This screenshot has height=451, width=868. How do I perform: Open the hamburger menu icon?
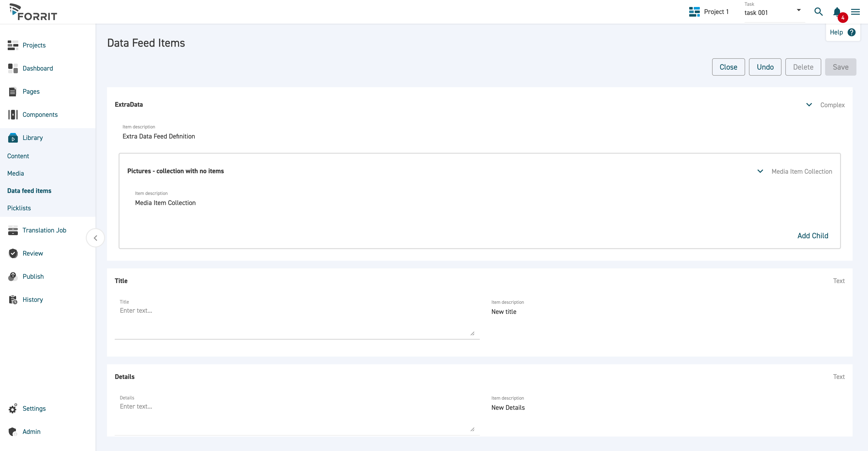855,12
